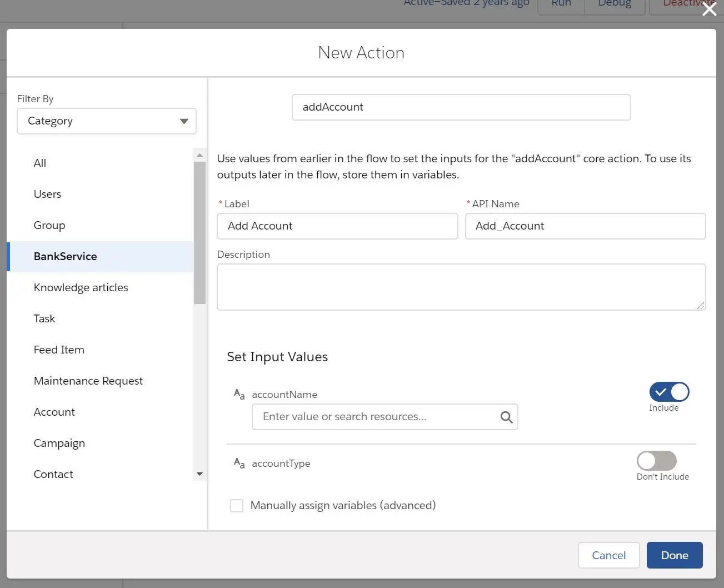Click the Run button behind the dialog
The height and width of the screenshot is (588, 724).
click(561, 6)
